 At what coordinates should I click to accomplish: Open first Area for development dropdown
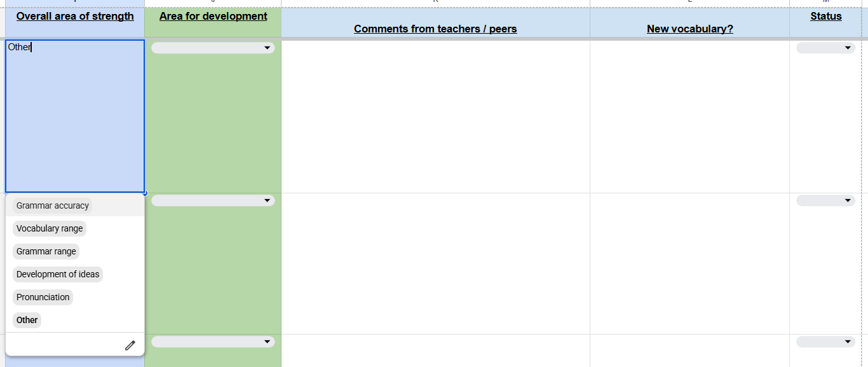(x=213, y=48)
